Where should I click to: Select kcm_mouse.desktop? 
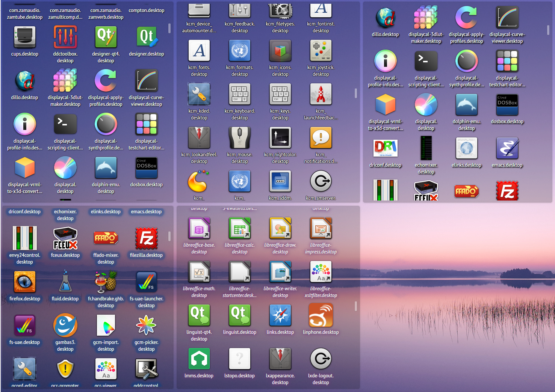240,138
